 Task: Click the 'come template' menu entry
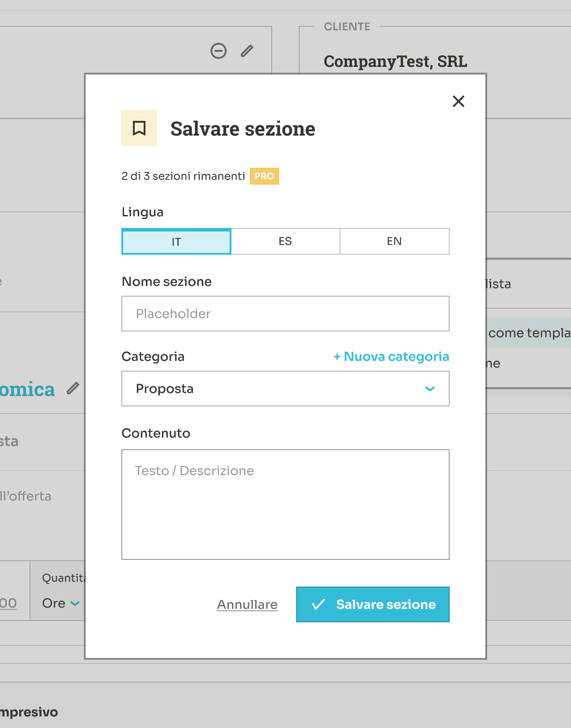[x=529, y=333]
